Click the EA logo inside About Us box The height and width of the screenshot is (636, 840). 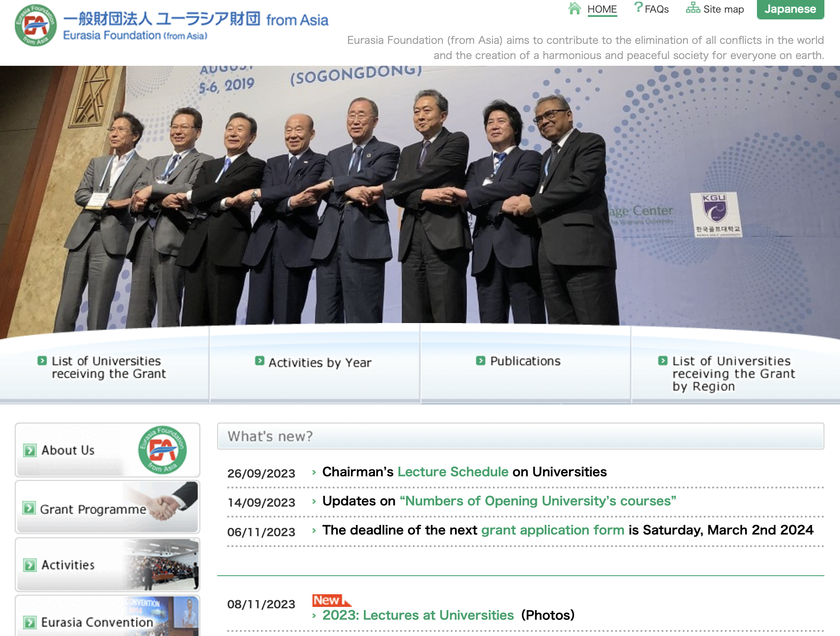162,450
